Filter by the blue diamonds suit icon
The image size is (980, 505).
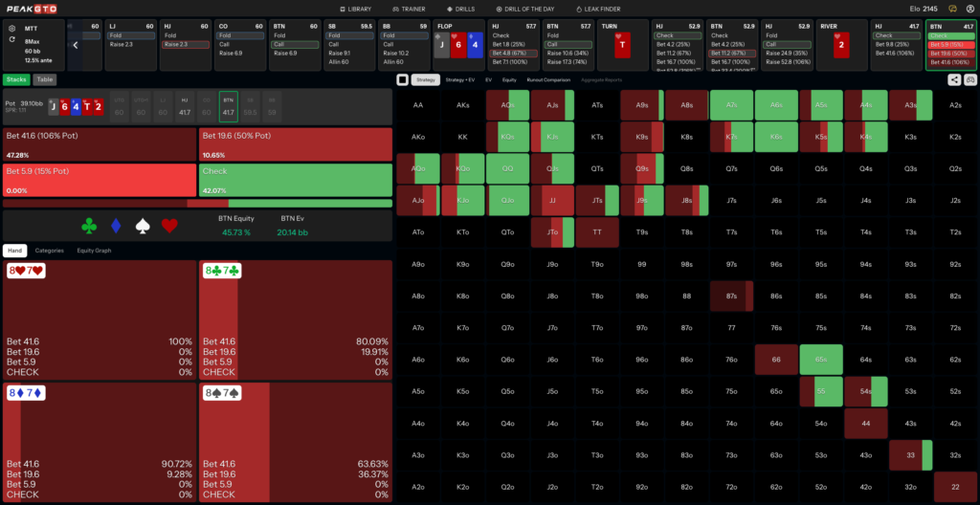point(116,226)
